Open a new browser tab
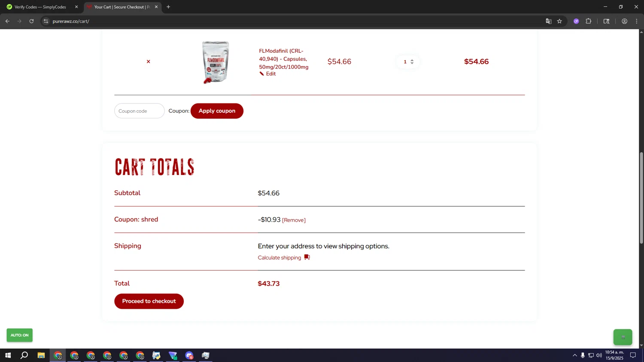This screenshot has height=362, width=644. point(168,7)
